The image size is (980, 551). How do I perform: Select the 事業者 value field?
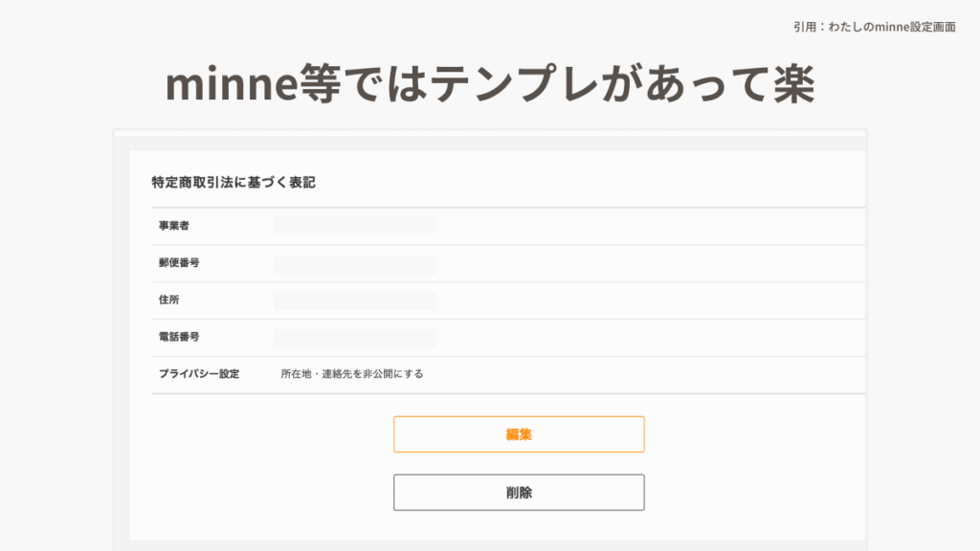(354, 226)
